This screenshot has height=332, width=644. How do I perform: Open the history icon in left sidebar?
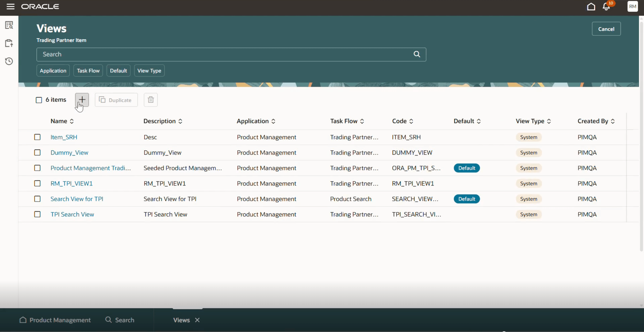9,61
